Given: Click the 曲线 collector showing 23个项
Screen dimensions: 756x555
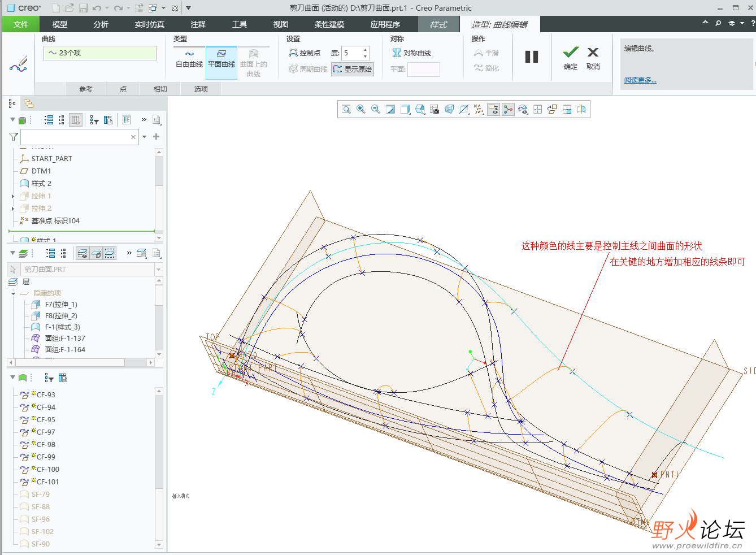Looking at the screenshot, I should click(x=100, y=53).
